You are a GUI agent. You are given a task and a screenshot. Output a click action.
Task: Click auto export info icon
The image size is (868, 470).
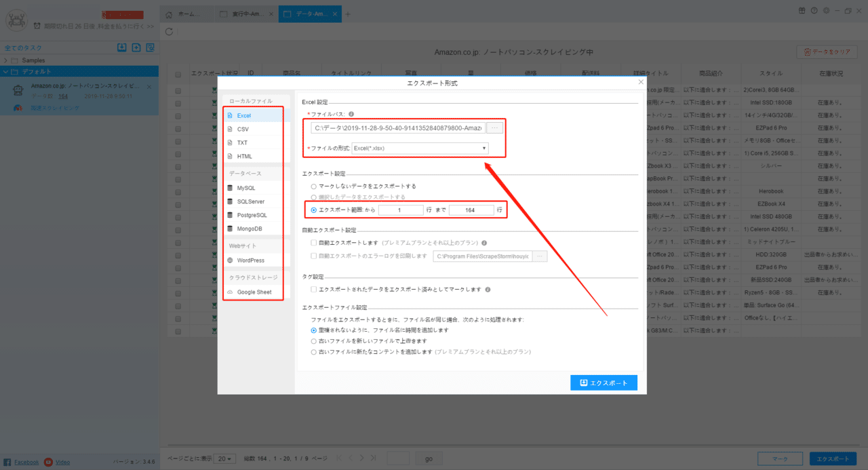[x=484, y=242]
